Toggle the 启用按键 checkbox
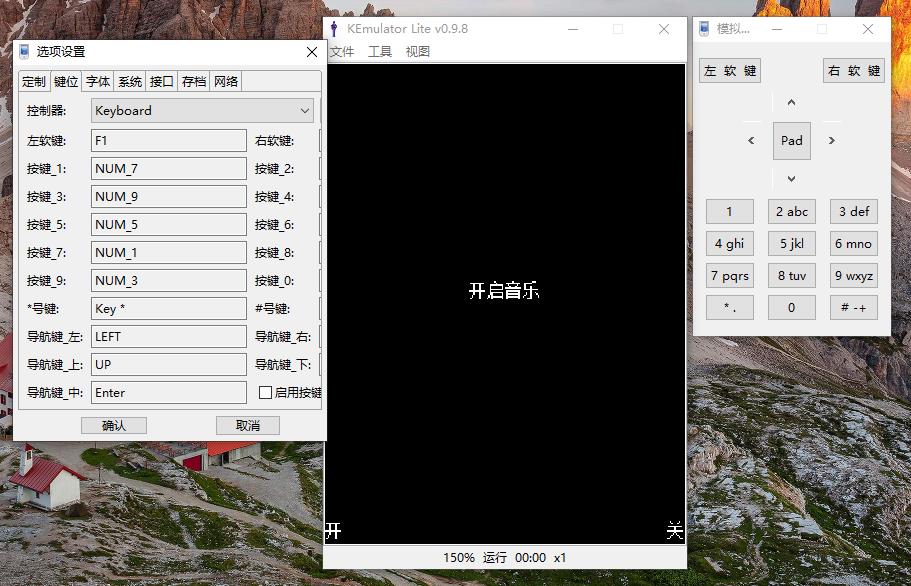Screen dimensions: 911x586 point(265,393)
